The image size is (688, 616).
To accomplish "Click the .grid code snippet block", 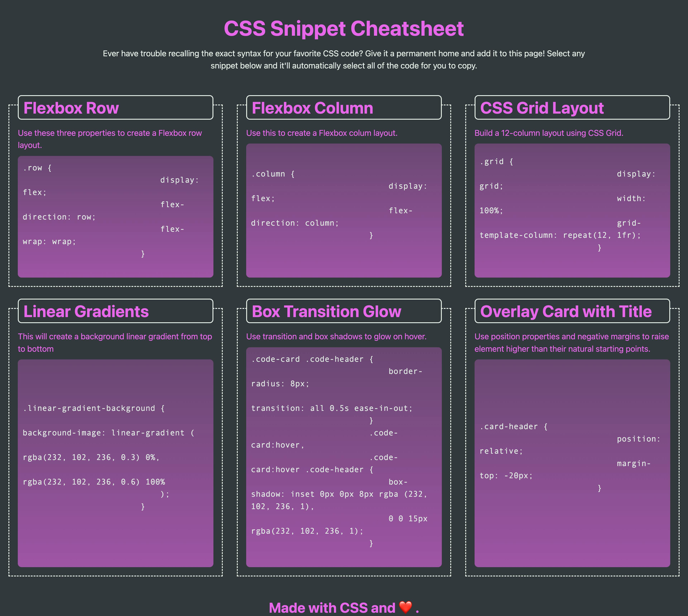I will tap(572, 211).
